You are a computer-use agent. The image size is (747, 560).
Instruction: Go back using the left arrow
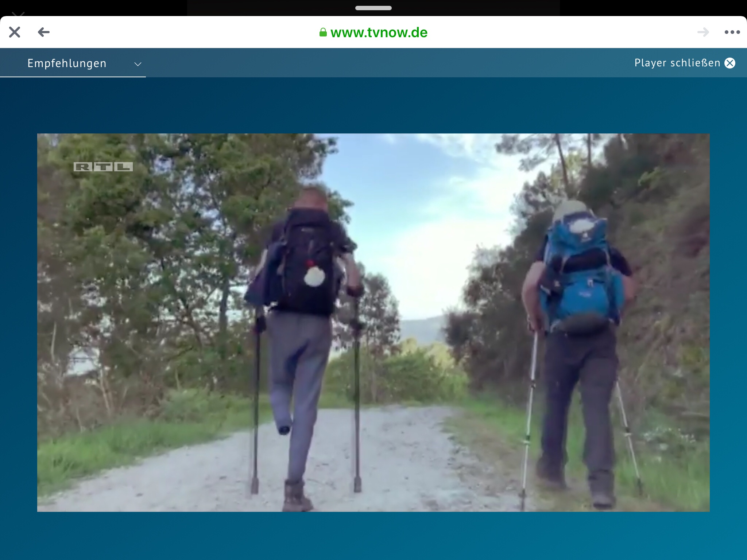pyautogui.click(x=44, y=32)
